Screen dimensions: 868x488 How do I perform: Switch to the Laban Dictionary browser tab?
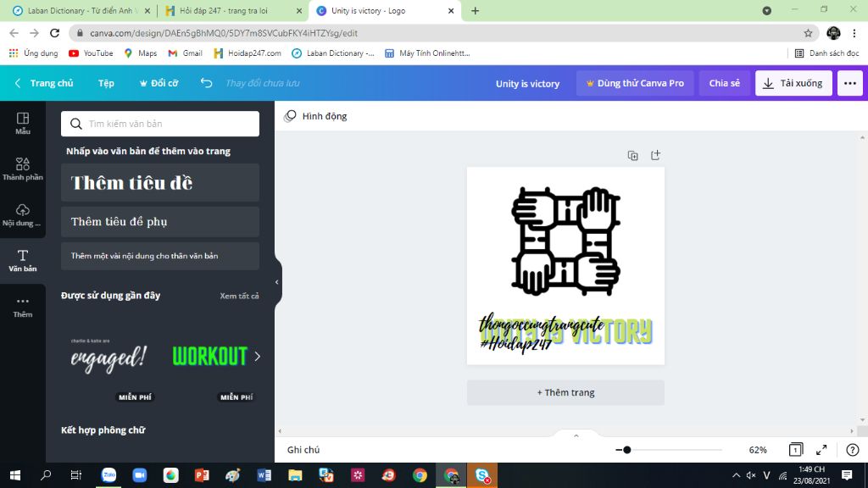coord(81,10)
